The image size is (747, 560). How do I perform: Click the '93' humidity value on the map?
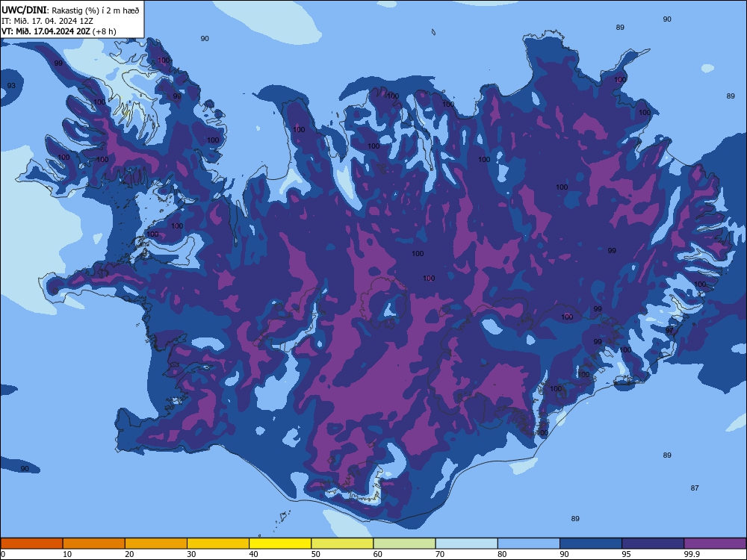11,86
